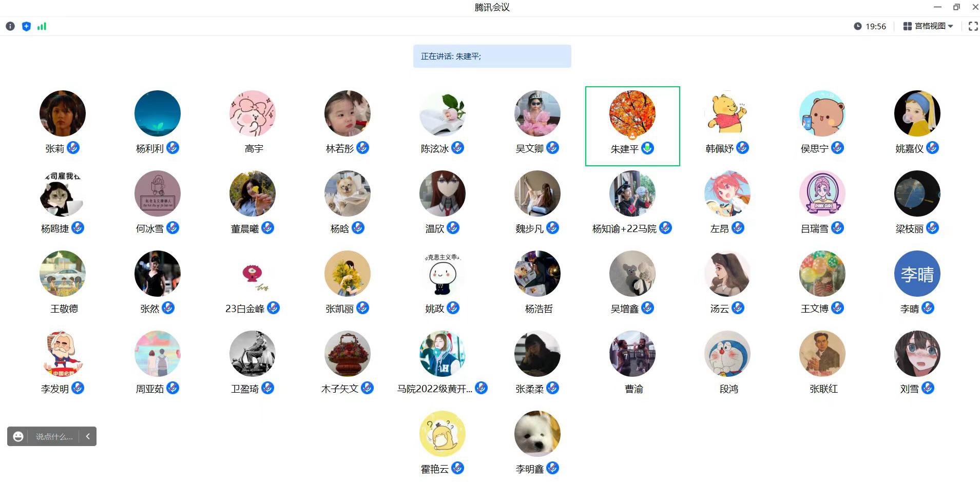Screen dimensions: 980x482
Task: Click the 正在讲话: 朱建平 speaking banner
Action: [x=492, y=56]
